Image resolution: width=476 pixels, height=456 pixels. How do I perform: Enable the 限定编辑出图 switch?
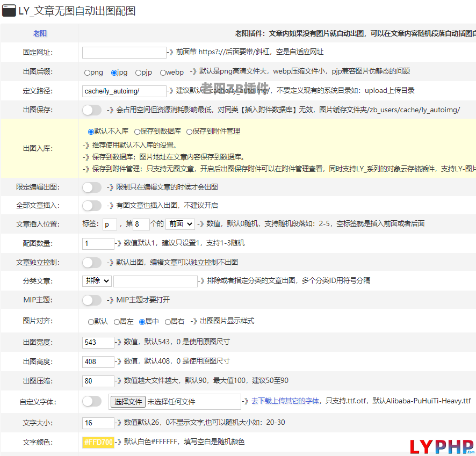[92, 187]
